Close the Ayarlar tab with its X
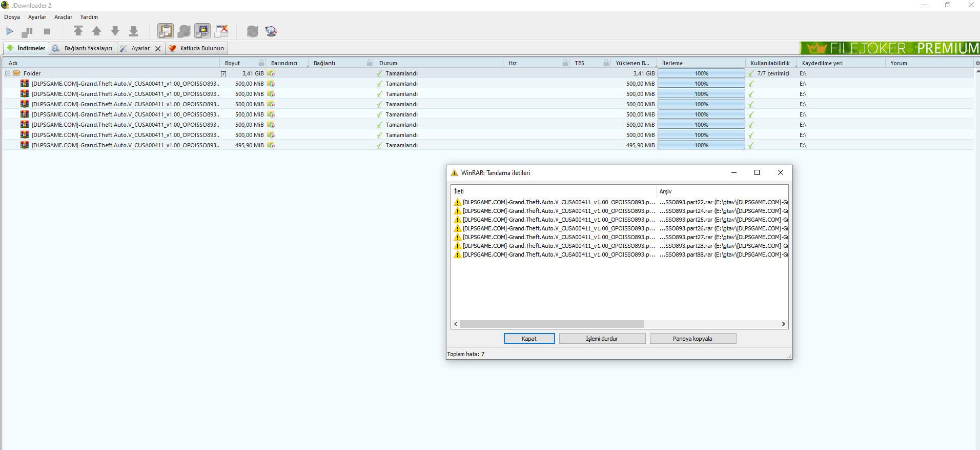 (x=158, y=49)
